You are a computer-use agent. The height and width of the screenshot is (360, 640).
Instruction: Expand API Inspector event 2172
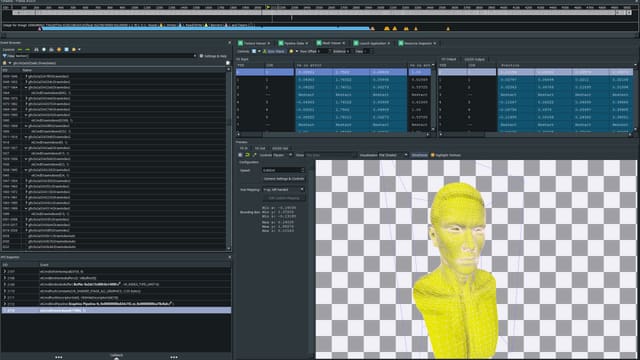point(5,304)
